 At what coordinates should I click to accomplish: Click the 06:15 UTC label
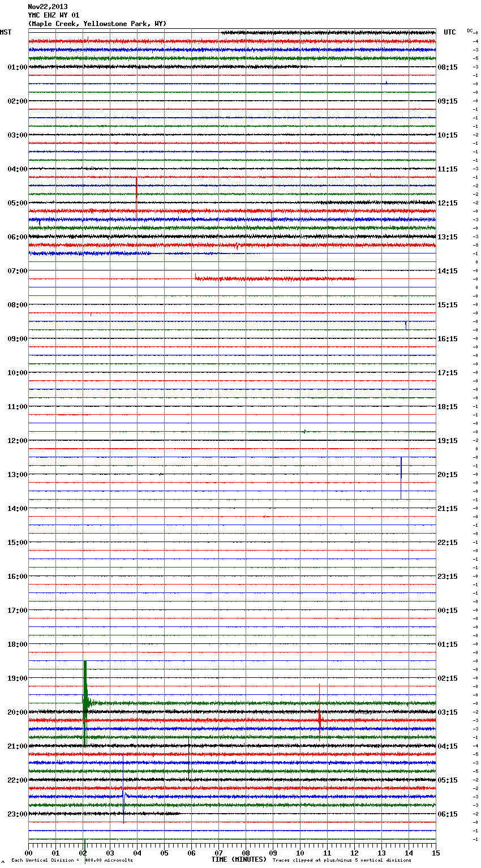click(448, 814)
